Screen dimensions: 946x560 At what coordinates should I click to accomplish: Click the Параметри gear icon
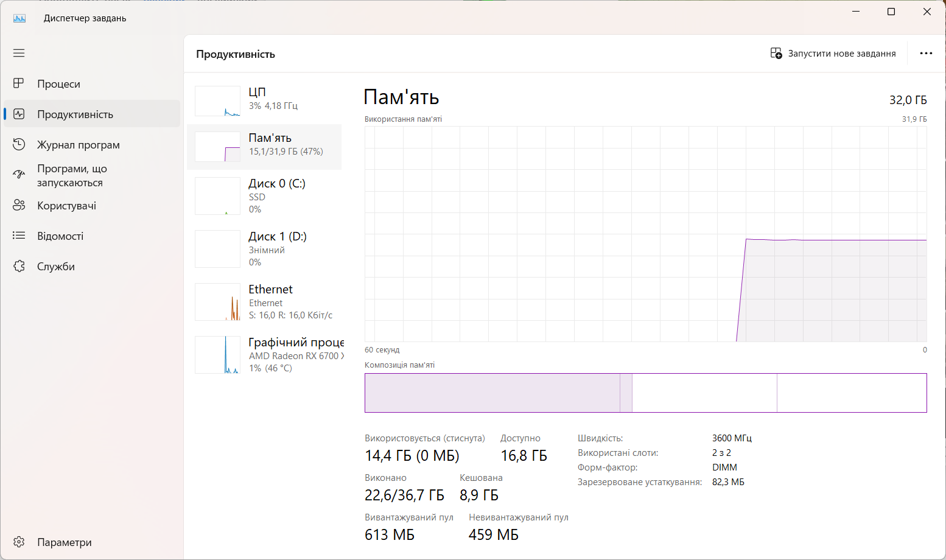[x=19, y=542]
